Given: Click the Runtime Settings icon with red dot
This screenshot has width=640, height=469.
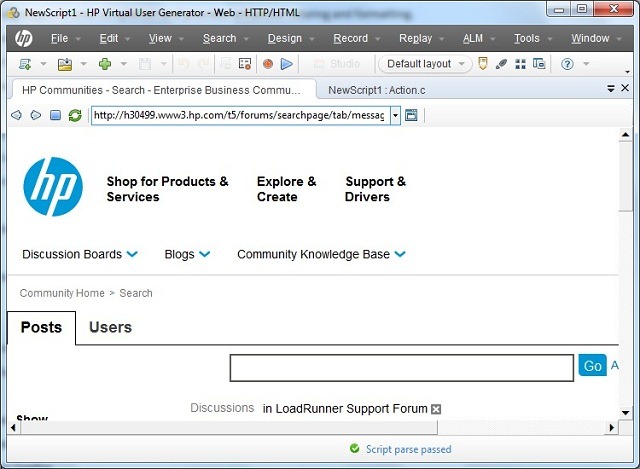Looking at the screenshot, I should coord(245,64).
